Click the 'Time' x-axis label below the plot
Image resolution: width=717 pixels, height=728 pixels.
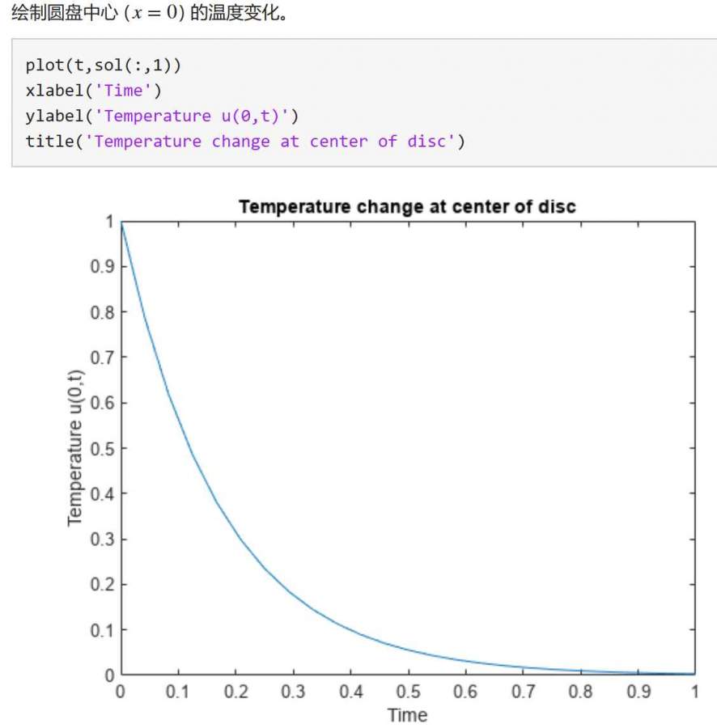[407, 715]
